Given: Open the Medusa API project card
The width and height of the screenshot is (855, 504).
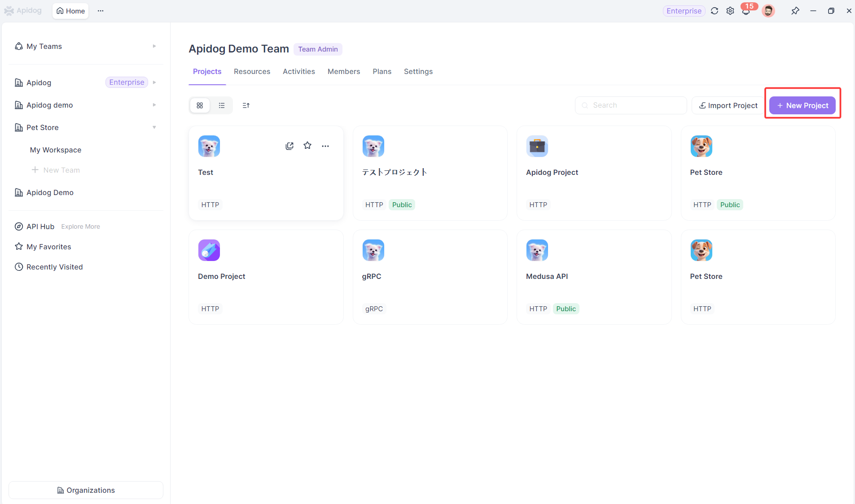Looking at the screenshot, I should (594, 277).
